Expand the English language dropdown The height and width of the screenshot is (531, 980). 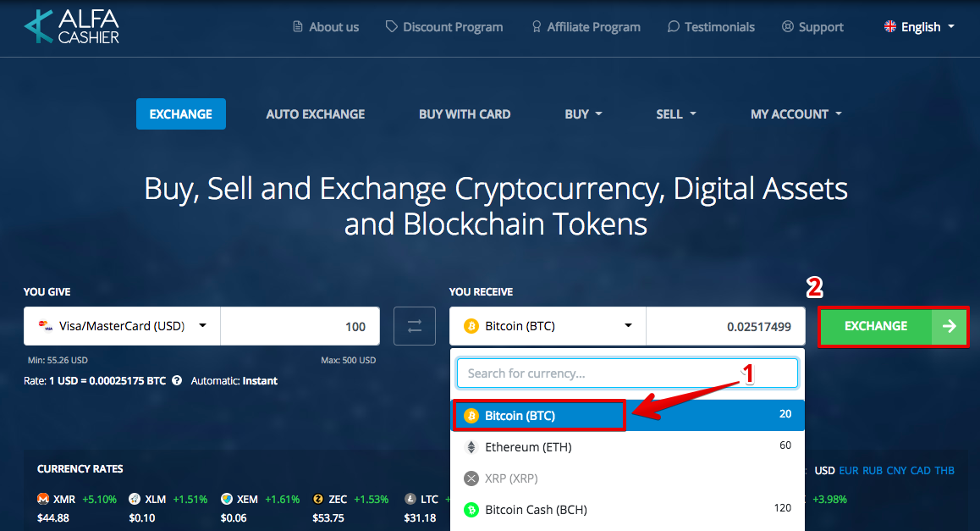919,27
